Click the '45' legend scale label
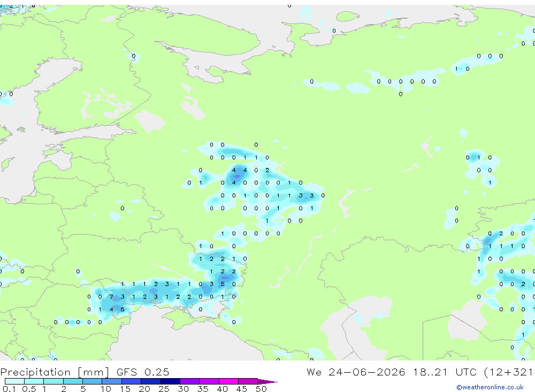Screen dimensions: 535x392 (242, 389)
